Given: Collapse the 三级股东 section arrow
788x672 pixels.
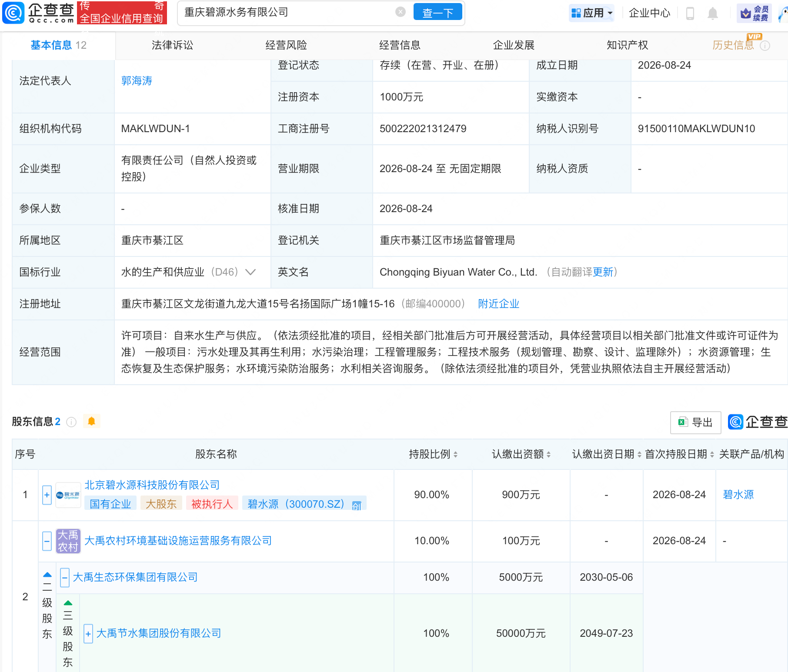Looking at the screenshot, I should 68,603.
